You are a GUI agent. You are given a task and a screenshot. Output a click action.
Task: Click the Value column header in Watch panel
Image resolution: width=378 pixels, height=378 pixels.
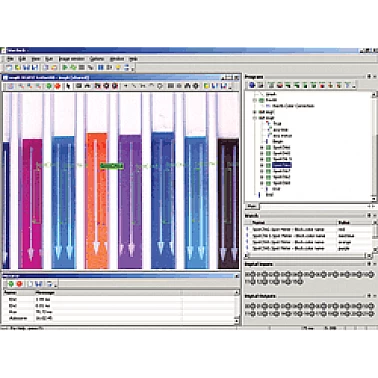(354, 222)
